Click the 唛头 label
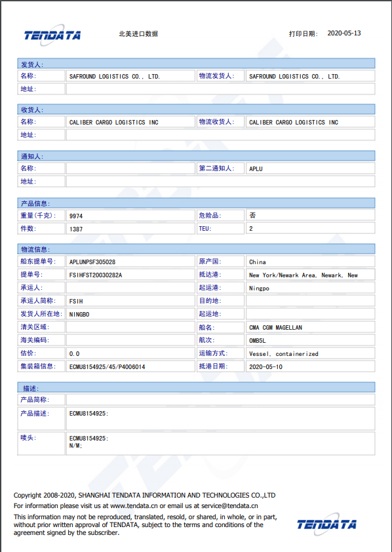Viewport: 392px width, 552px height. [x=28, y=437]
